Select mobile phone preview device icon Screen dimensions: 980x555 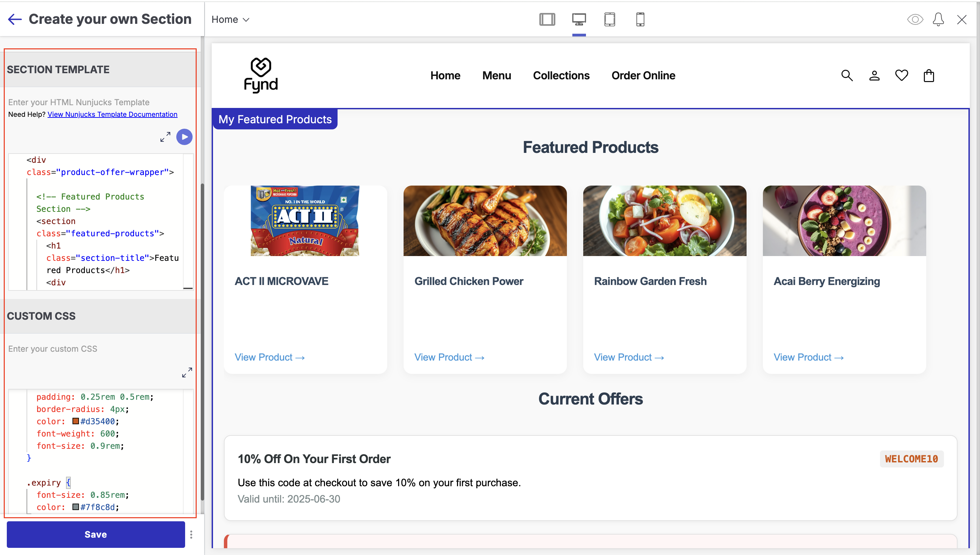click(x=640, y=19)
